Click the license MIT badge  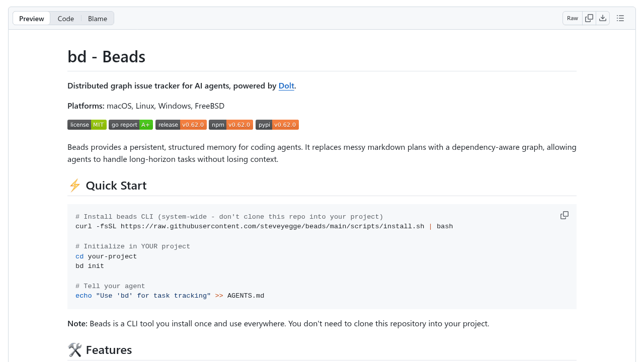[87, 124]
